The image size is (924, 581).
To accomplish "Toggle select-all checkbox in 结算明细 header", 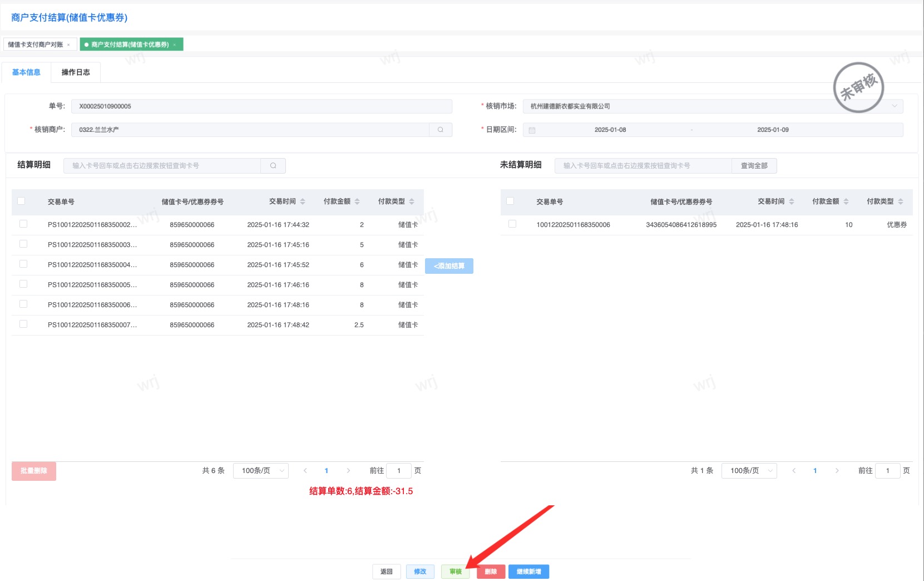I will (21, 201).
